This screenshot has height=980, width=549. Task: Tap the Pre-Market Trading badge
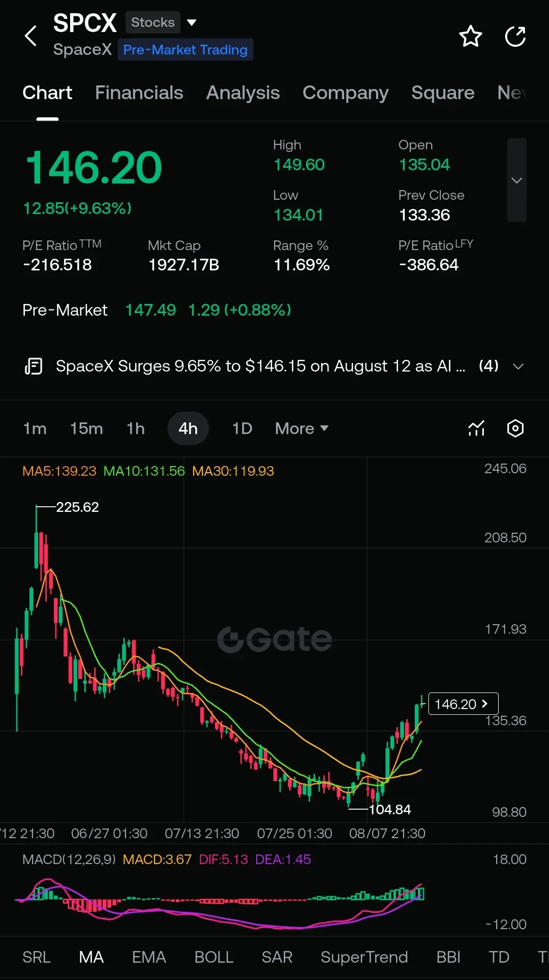point(186,50)
